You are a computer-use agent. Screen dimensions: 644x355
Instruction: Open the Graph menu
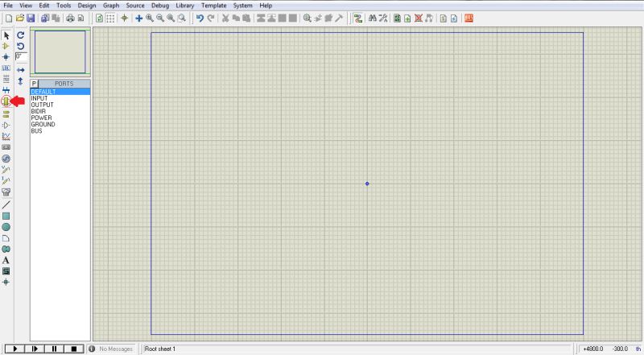(x=111, y=6)
